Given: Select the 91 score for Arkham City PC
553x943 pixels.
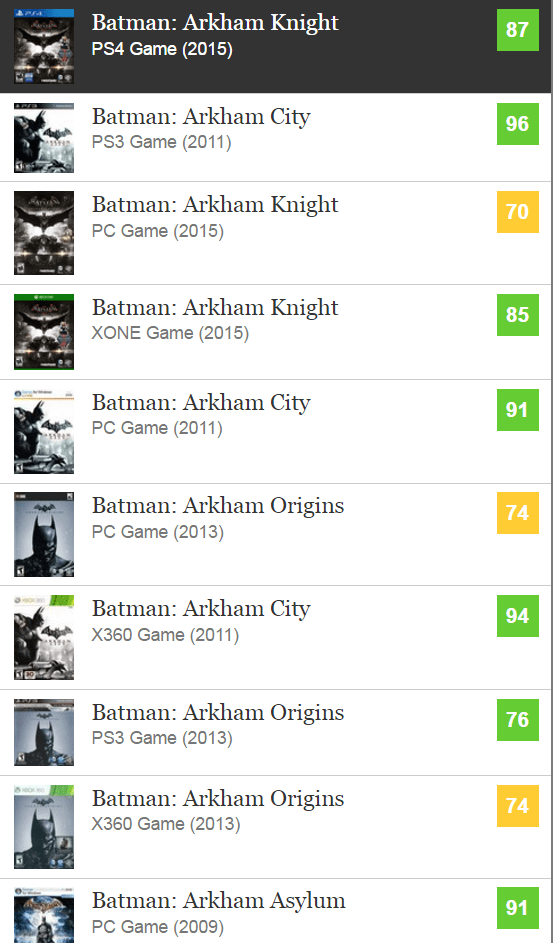Looking at the screenshot, I should pos(518,410).
